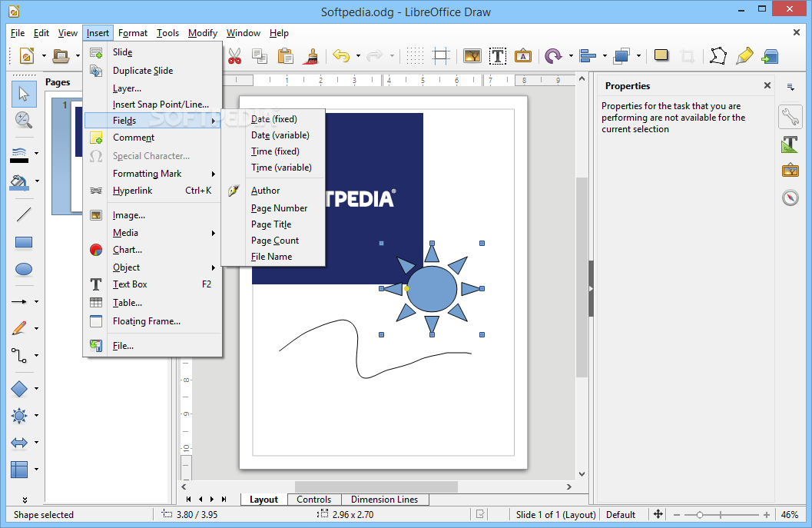
Task: Toggle Edit Points mode
Action: point(718,56)
